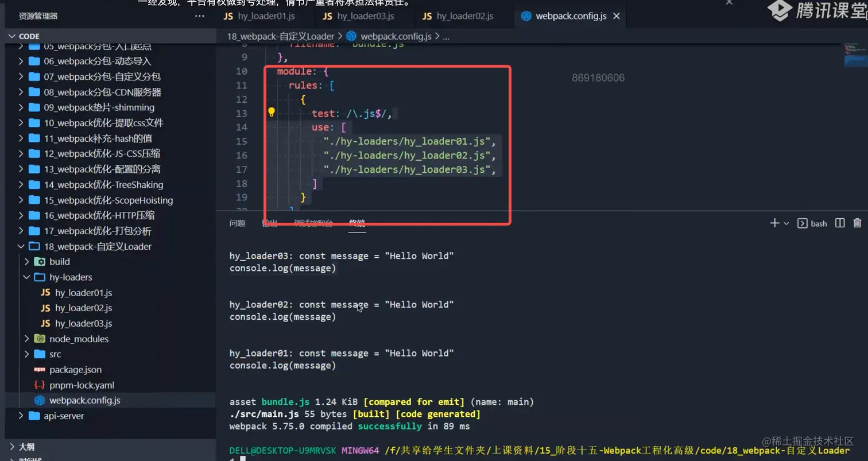
Task: Click the 06_webpack分包-动态导入 folder icon
Action: pos(34,61)
